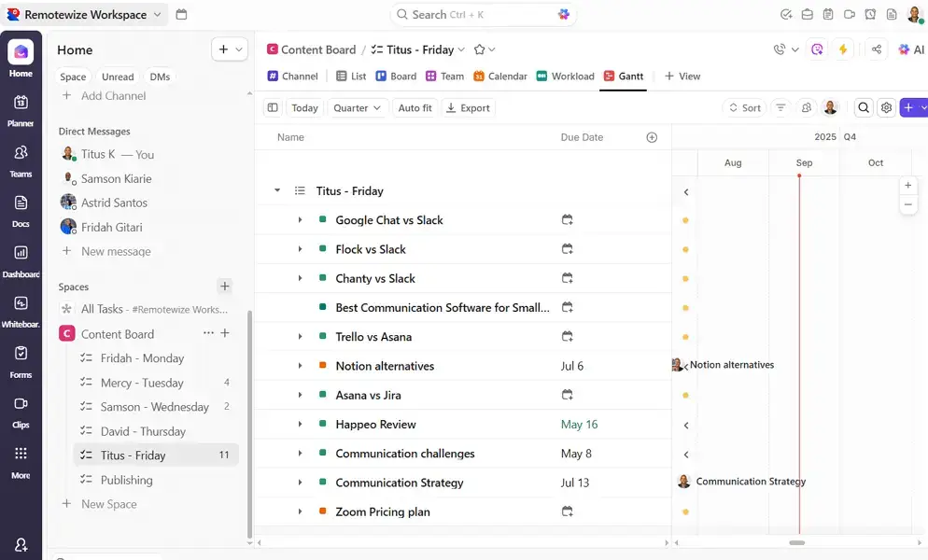Click the add column plus icon

(652, 137)
